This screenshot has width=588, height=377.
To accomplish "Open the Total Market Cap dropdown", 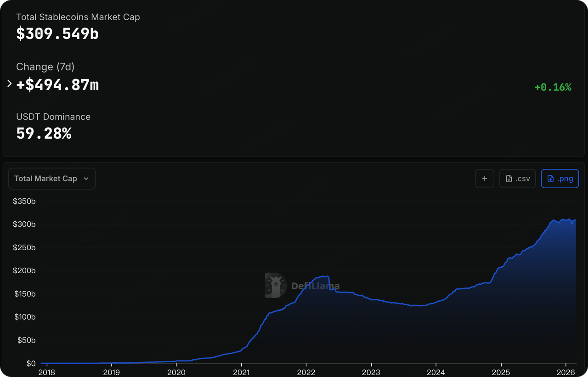I will point(52,179).
